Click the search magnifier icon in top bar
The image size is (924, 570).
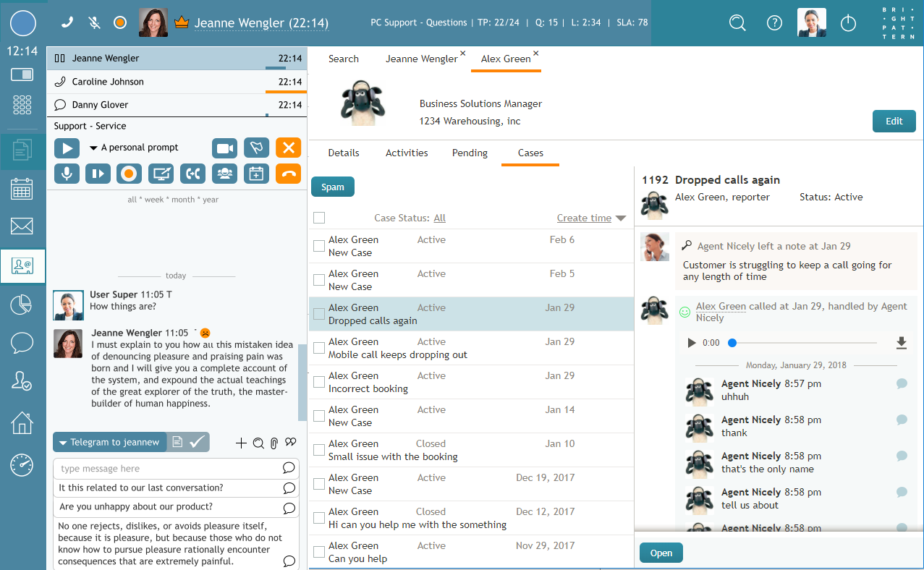737,23
